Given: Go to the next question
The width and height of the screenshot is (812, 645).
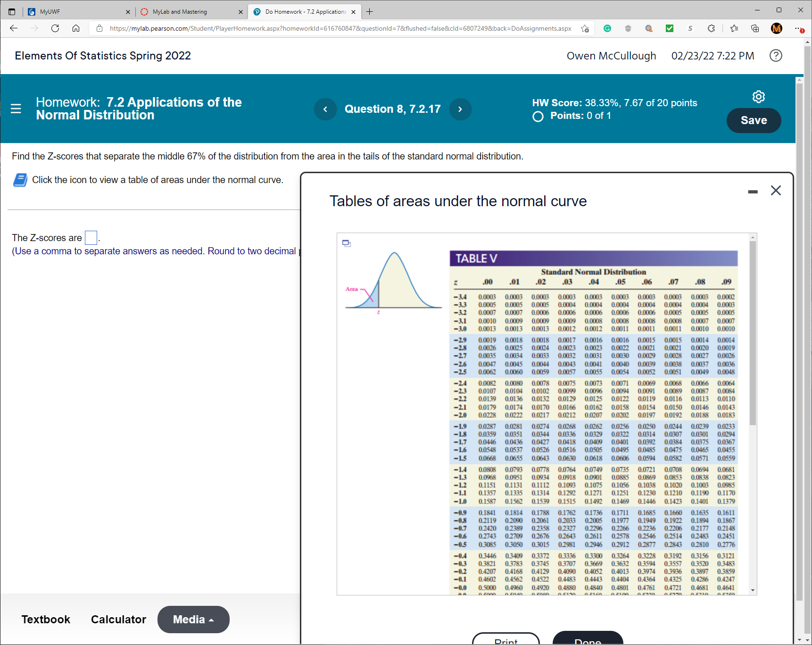Looking at the screenshot, I should point(460,109).
